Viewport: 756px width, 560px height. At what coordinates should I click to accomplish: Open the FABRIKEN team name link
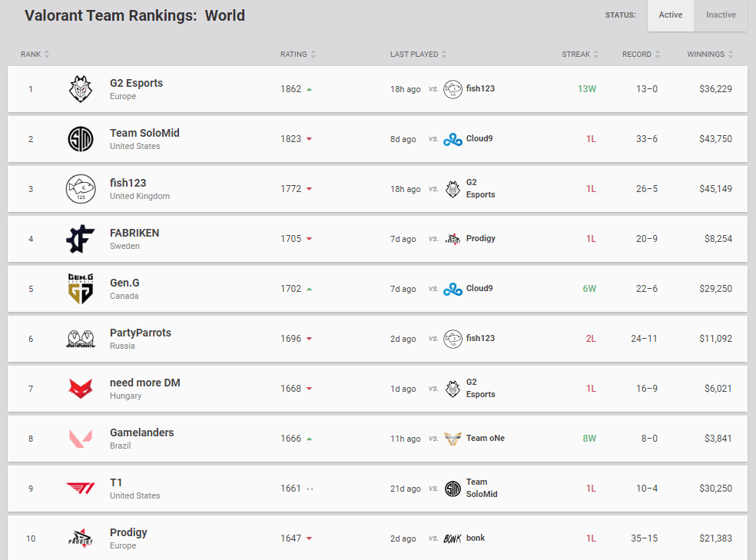coord(134,233)
